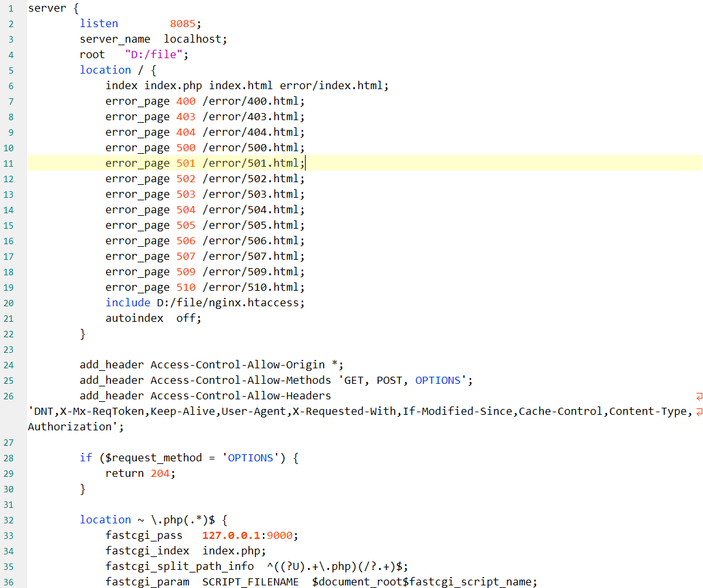Image resolution: width=703 pixels, height=588 pixels.
Task: Click the 'OPTIONS' string on line 28
Action: [250, 457]
